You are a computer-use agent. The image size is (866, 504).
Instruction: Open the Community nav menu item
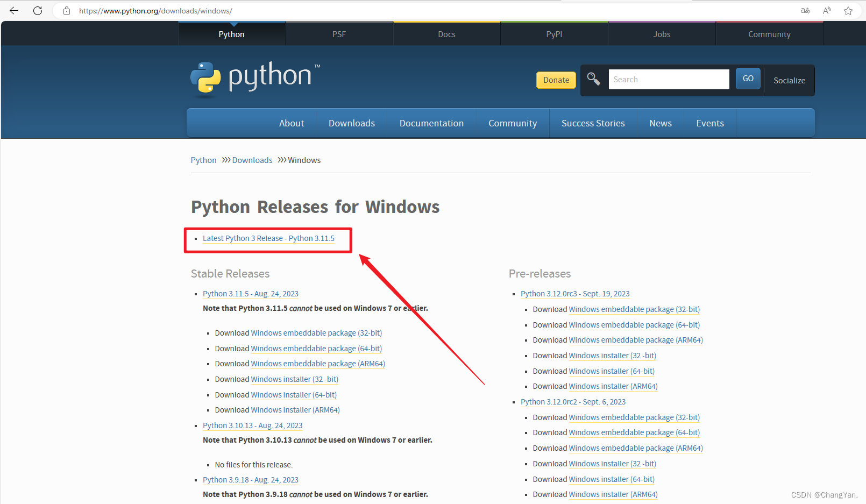513,123
